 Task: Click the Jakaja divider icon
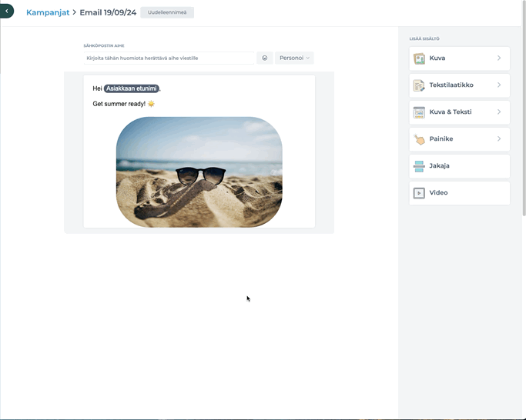click(419, 166)
